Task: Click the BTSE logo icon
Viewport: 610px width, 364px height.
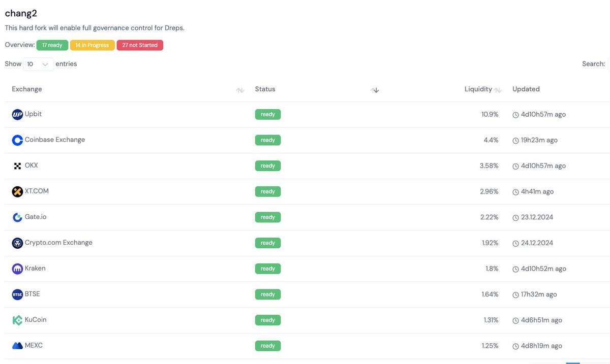Action: pyautogui.click(x=17, y=294)
